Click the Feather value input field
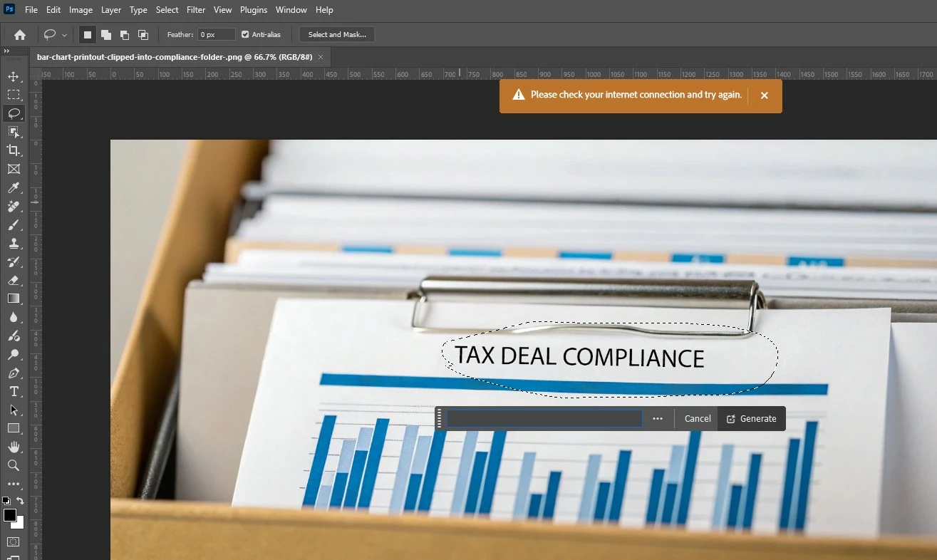 click(217, 34)
